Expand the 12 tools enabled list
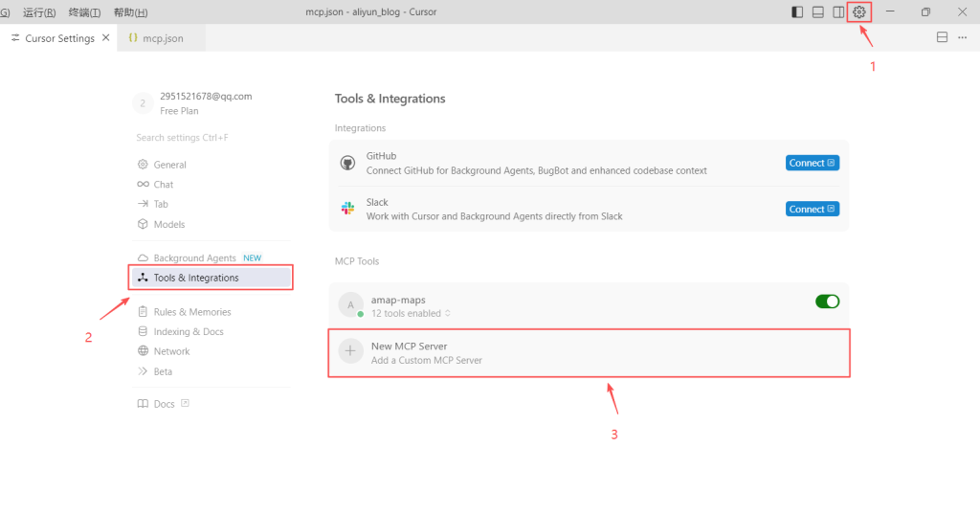 412,313
